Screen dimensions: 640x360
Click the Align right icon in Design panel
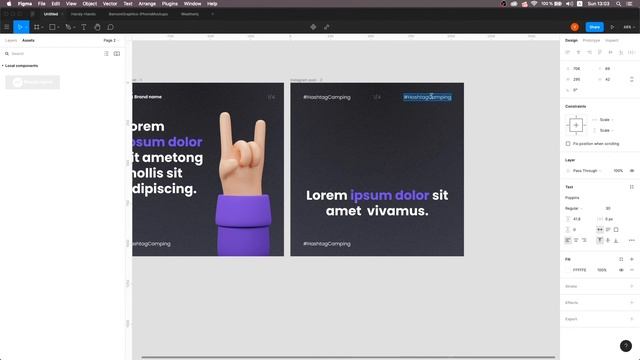pyautogui.click(x=589, y=52)
